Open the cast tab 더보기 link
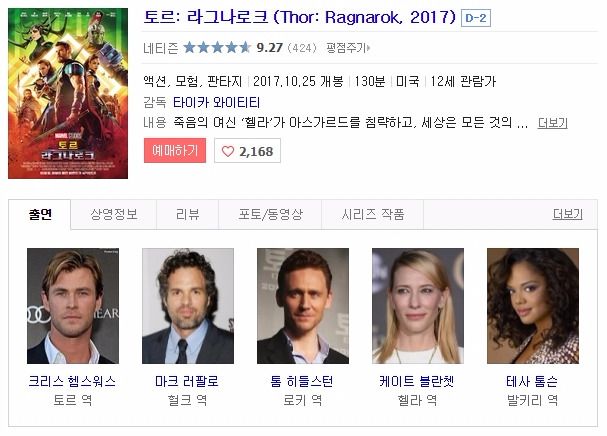This screenshot has height=436, width=607. click(x=568, y=214)
